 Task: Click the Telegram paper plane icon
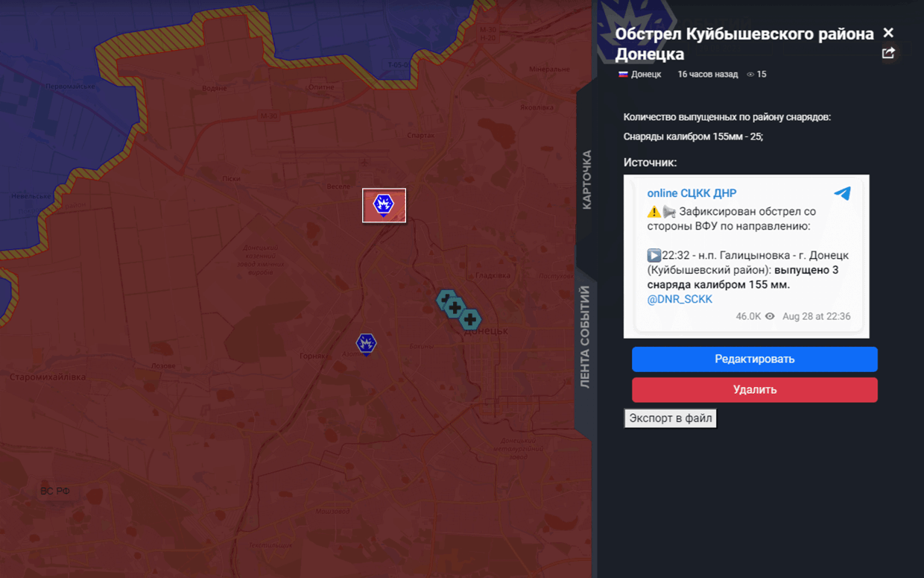coord(842,193)
